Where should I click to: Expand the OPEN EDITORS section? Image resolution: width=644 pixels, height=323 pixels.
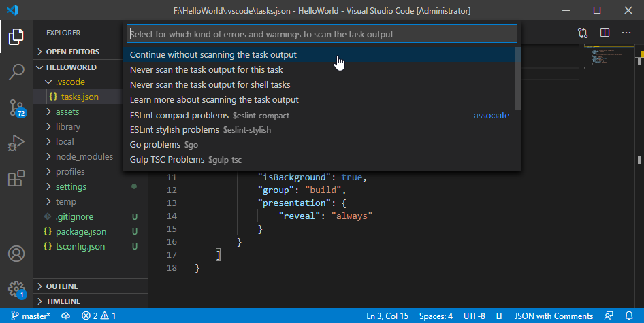point(73,52)
